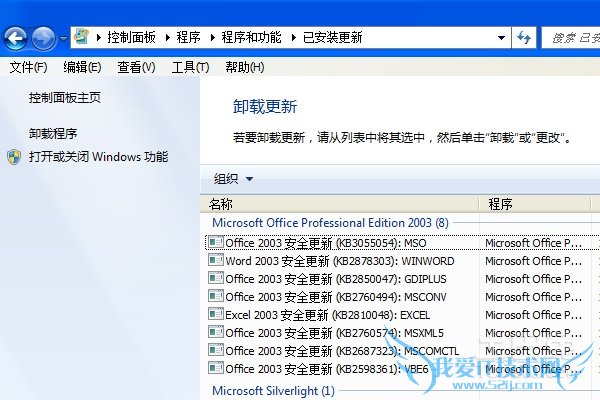The height and width of the screenshot is (400, 600).
Task: Sort by 程序 column header
Action: [x=535, y=204]
